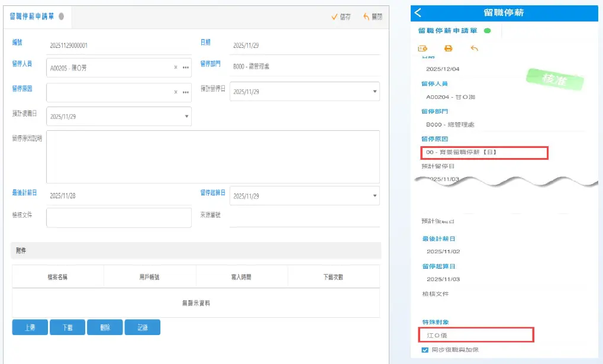Tap the orange cancel-form icon in mobile toolbar
603x364 pixels.
423,48
